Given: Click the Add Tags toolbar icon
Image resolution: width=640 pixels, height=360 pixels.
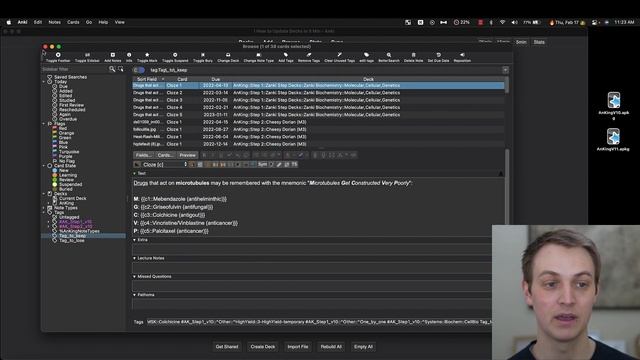Looking at the screenshot, I should (286, 55).
